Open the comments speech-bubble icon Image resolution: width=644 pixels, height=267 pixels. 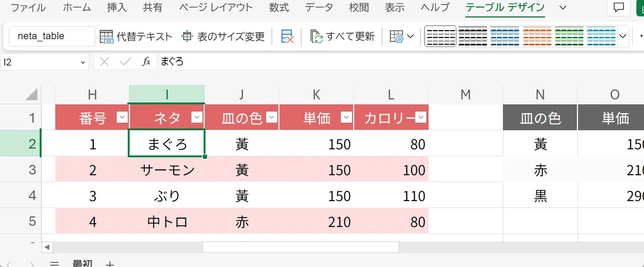click(x=619, y=8)
